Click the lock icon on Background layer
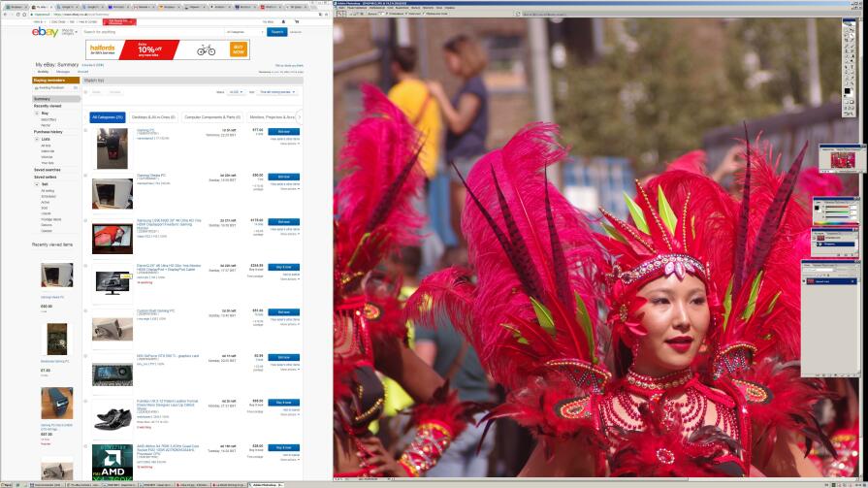 click(853, 281)
